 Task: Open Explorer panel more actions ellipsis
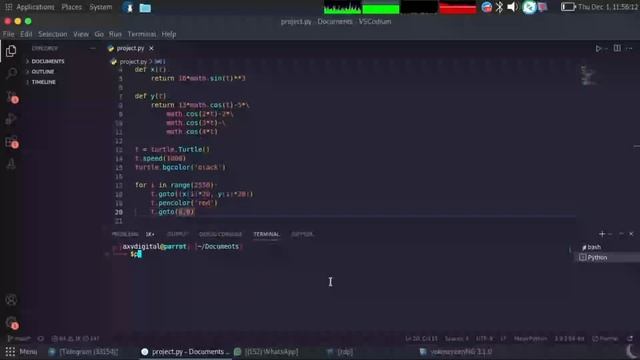pos(93,48)
